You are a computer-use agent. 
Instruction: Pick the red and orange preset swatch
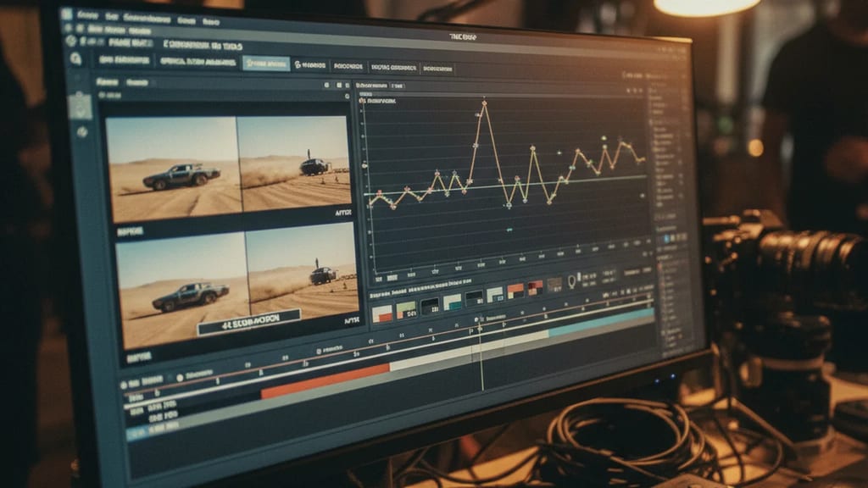(x=536, y=288)
